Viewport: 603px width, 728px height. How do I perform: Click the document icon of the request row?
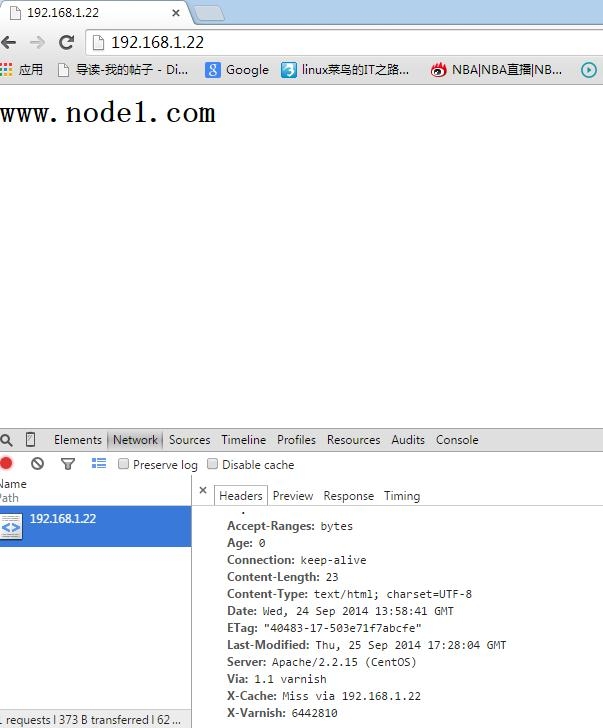pyautogui.click(x=11, y=526)
